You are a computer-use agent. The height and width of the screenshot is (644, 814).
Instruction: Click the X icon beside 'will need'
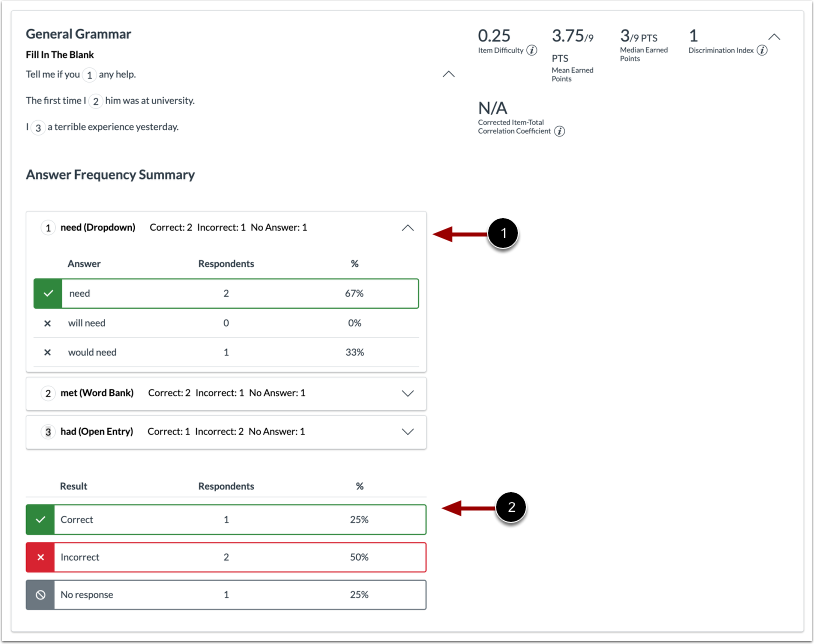[47, 323]
